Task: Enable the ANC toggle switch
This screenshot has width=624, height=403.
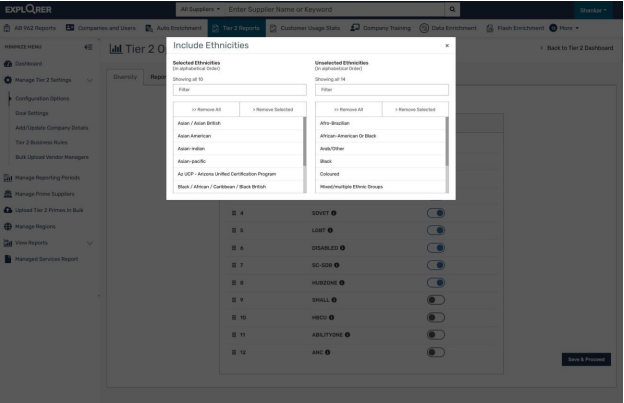Action: pyautogui.click(x=435, y=351)
